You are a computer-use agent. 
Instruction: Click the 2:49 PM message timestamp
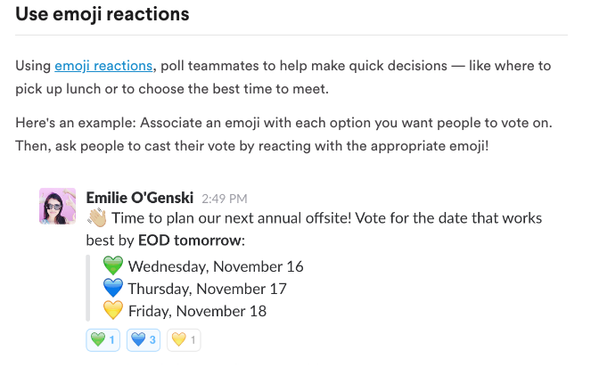(224, 199)
